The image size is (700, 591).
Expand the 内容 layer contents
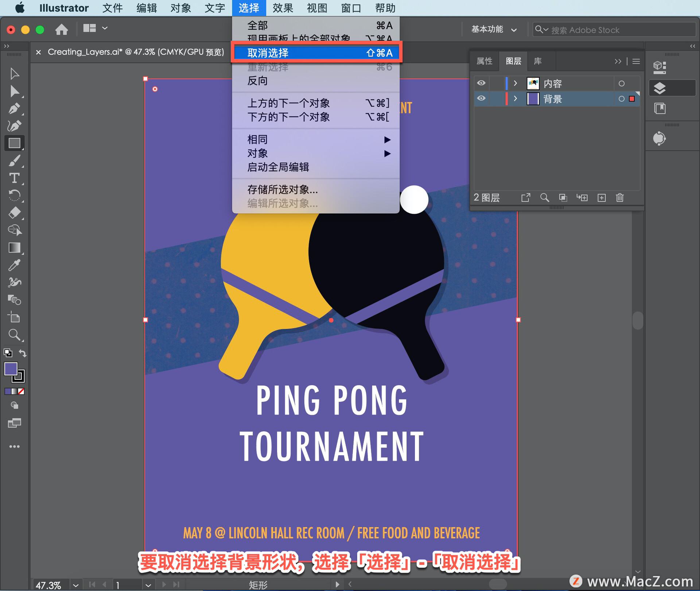(515, 83)
